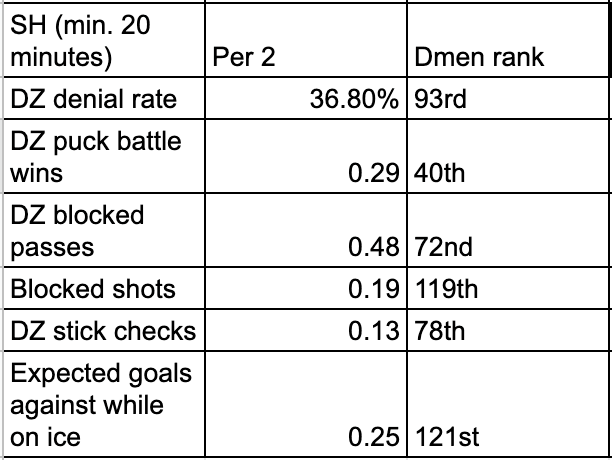Screen dimensions: 612x460
Task: Click the "DZ denial rate" label cell
Action: tap(103, 99)
